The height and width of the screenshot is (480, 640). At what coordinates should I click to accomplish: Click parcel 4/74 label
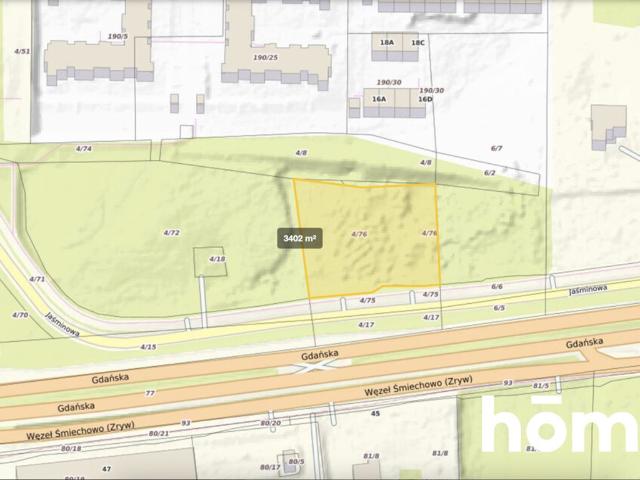(84, 148)
